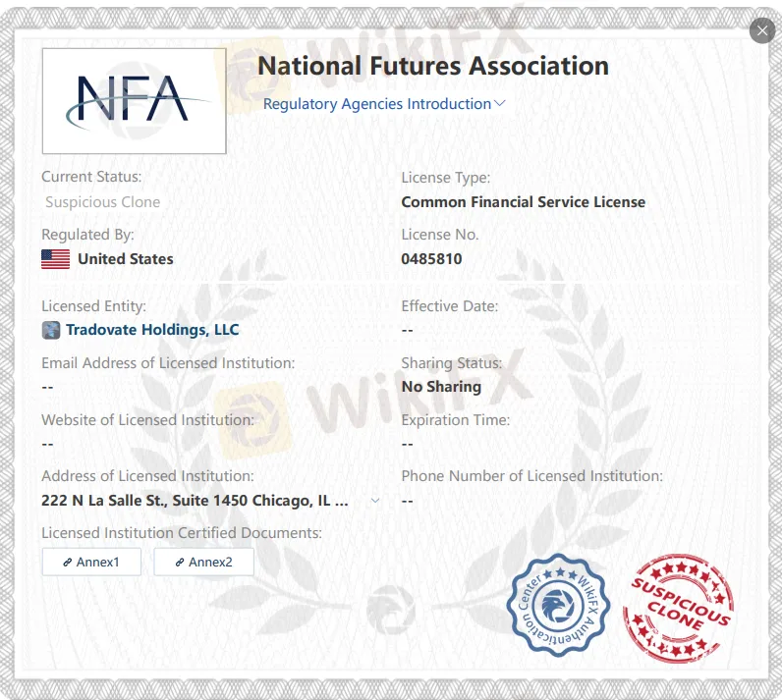Click the 'Expiration Time' label
Viewport: 782px width, 700px height.
tap(456, 420)
